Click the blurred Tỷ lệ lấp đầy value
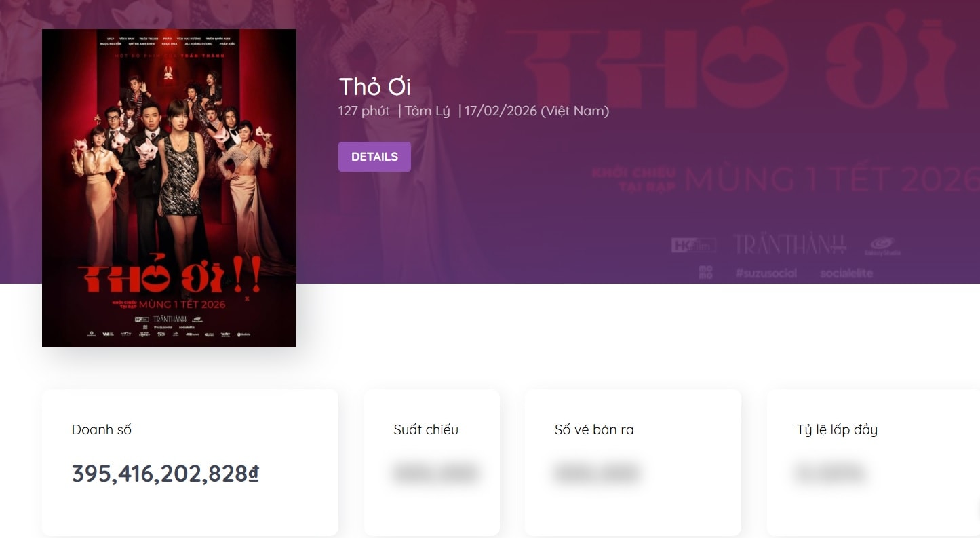Image resolution: width=980 pixels, height=538 pixels. pos(830,474)
